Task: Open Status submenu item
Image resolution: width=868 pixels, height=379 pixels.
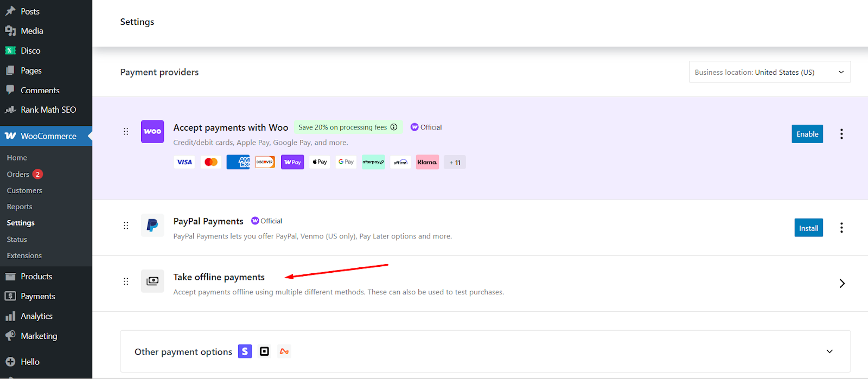Action: pos(17,239)
